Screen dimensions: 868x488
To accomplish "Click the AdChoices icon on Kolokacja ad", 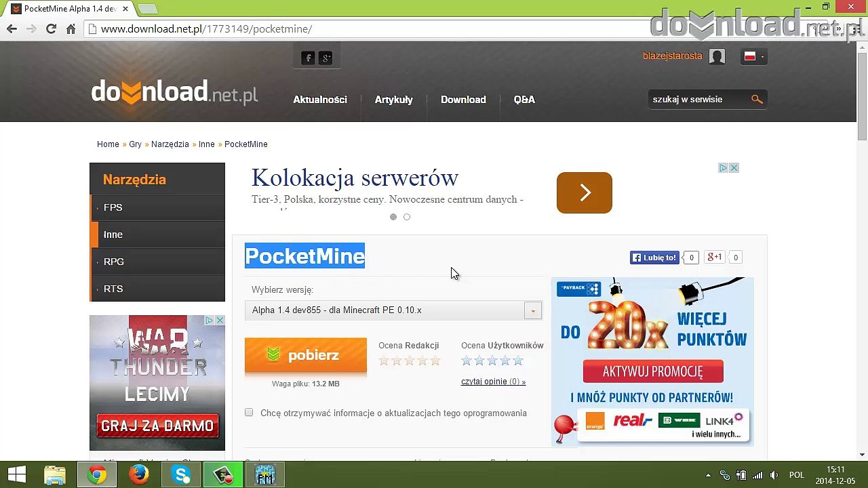I will click(723, 168).
